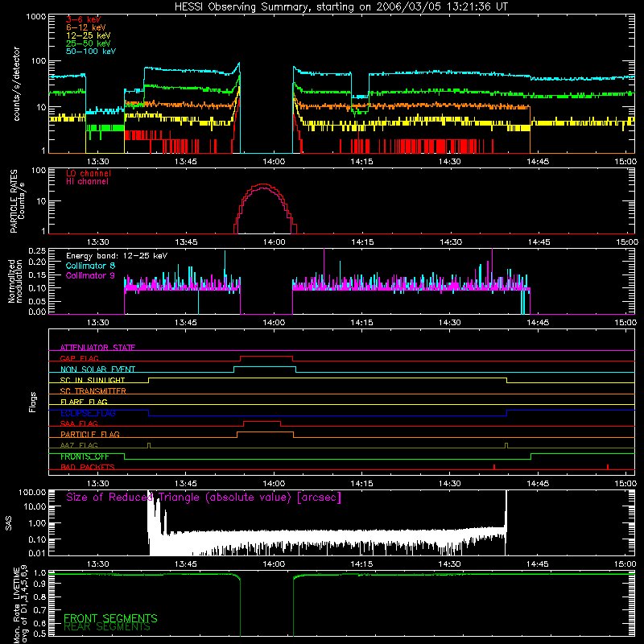644x644 pixels.
Task: Click the GAP_FLAG label
Action: (79, 358)
